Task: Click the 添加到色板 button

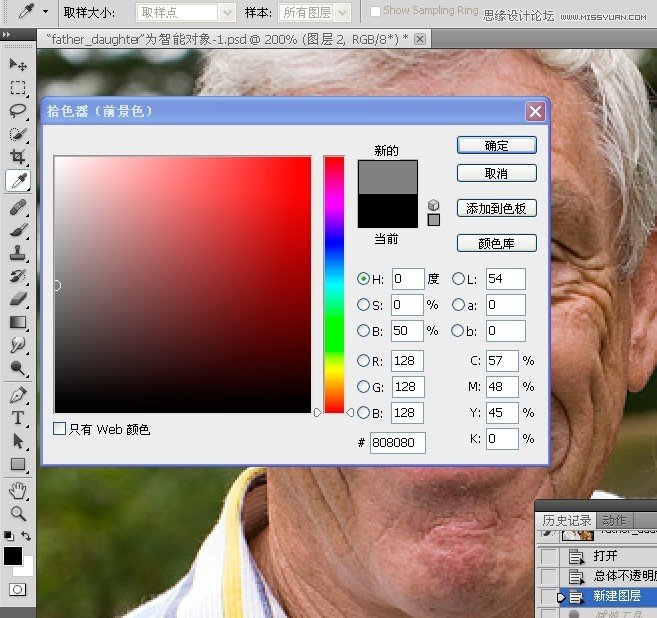Action: click(x=497, y=208)
